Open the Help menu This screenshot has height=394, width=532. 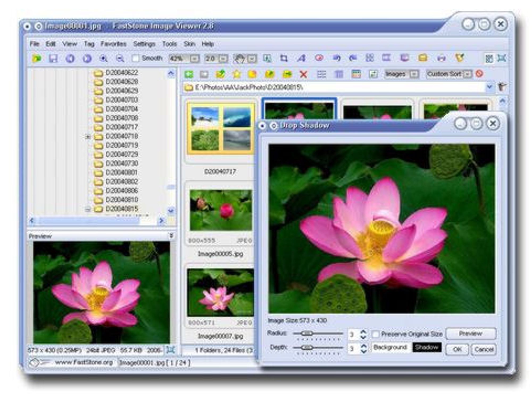point(208,44)
